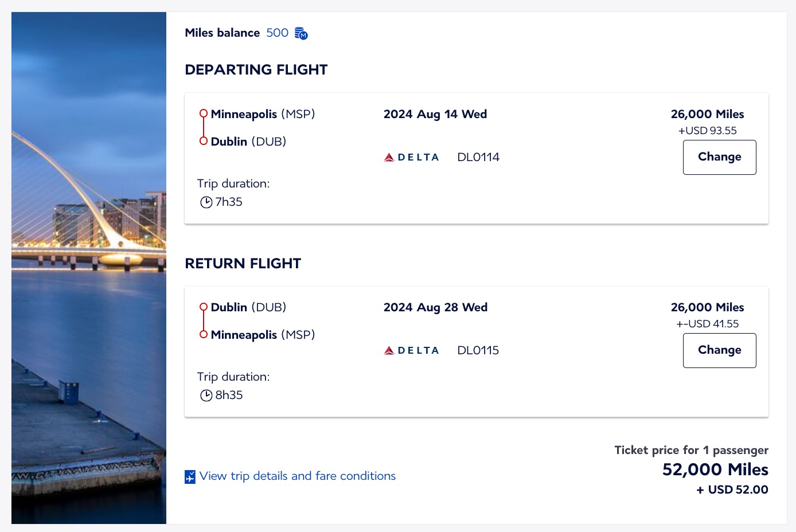Click the Dublin bridge photo thumbnail
The image size is (796, 532).
[x=88, y=267]
